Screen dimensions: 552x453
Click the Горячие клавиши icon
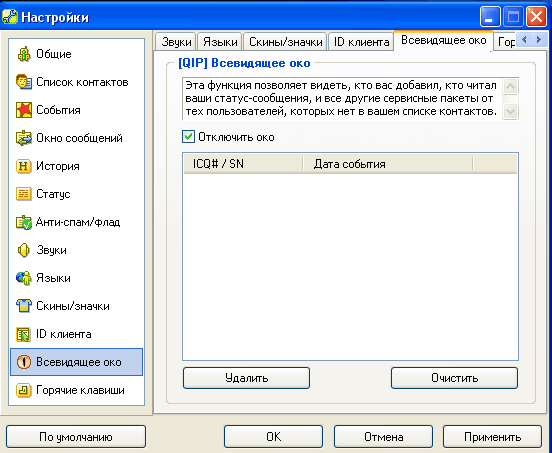coord(24,390)
